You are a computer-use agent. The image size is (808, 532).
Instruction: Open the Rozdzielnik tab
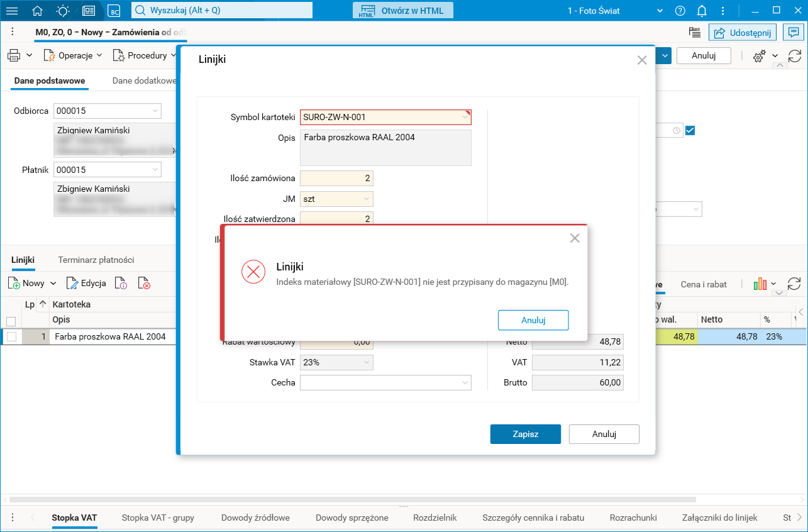435,518
